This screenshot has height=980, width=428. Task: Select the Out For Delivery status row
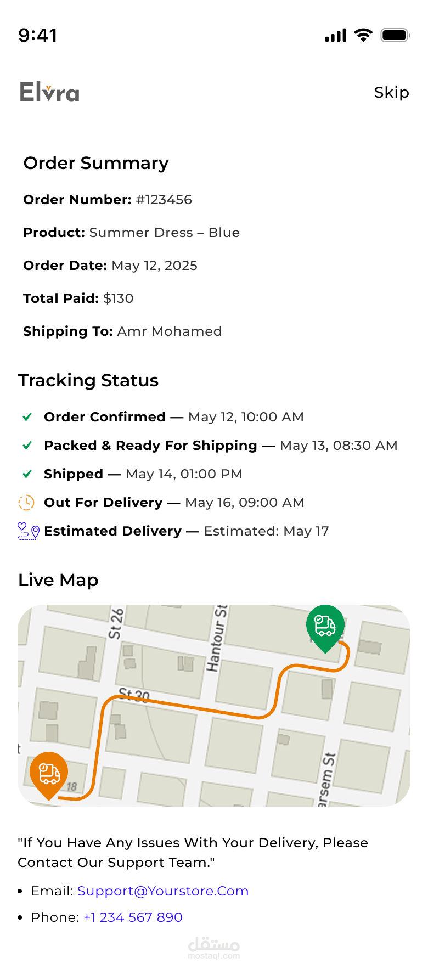[x=174, y=503]
